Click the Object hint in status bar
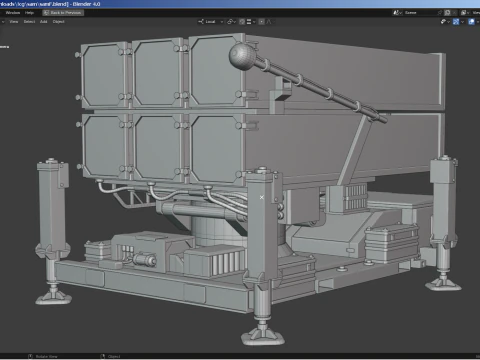 click(110, 356)
